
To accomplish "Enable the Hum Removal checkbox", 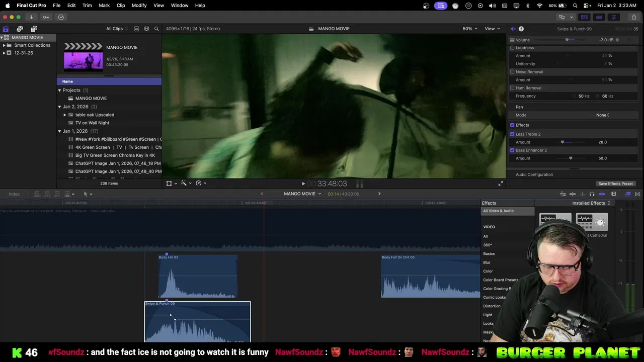I will [512, 88].
